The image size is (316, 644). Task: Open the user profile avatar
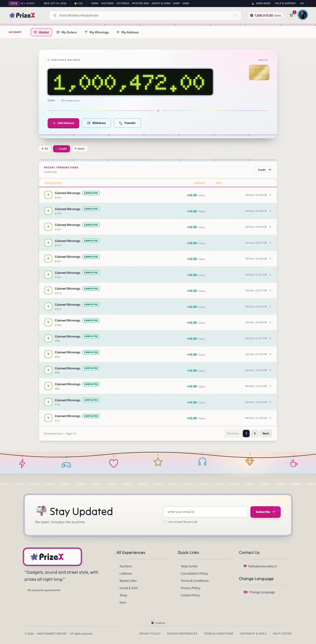[303, 15]
